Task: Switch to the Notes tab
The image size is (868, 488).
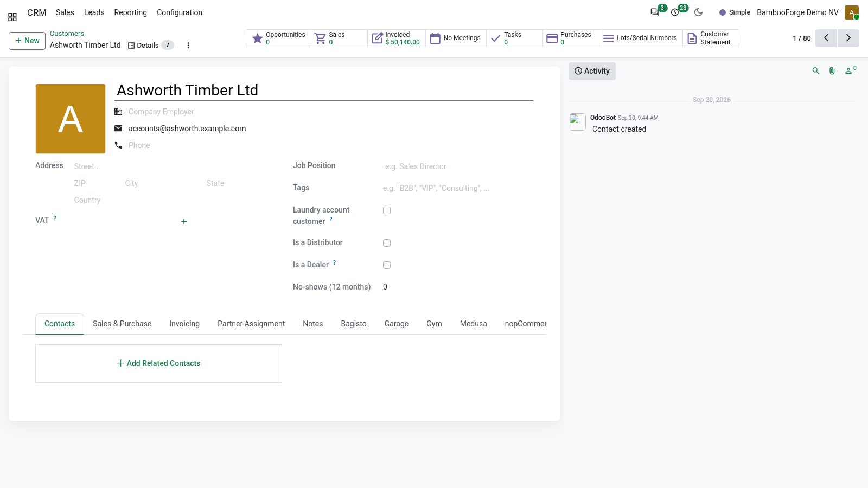Action: (313, 324)
